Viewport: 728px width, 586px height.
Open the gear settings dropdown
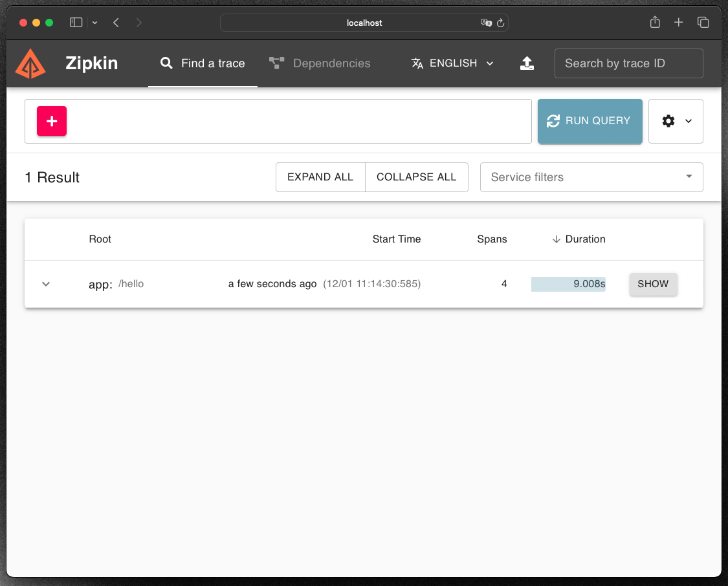pyautogui.click(x=676, y=121)
